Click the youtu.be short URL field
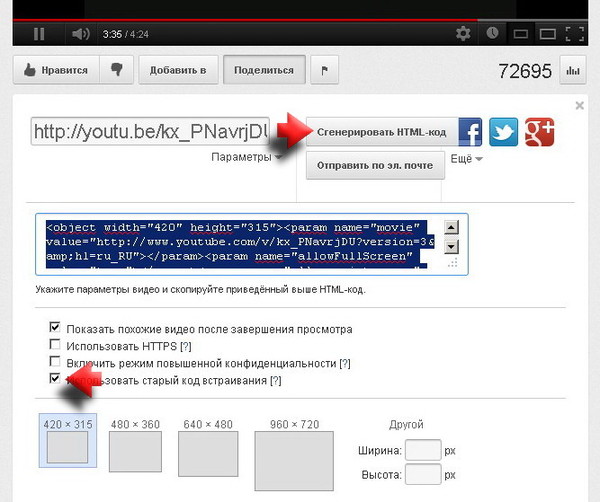600x502 pixels. [x=150, y=132]
